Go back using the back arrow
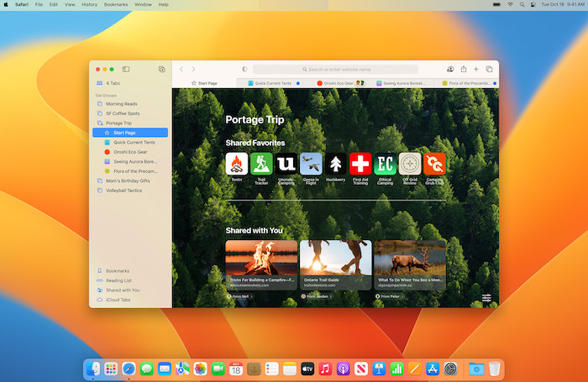Viewport: 588px width, 382px height. click(x=181, y=69)
